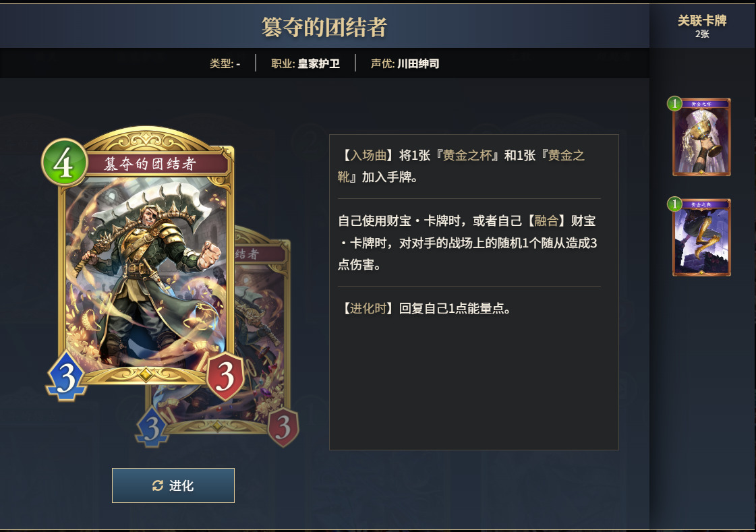Click the 【进化时】 keyword
Screen dimensions: 756x532
coord(368,308)
